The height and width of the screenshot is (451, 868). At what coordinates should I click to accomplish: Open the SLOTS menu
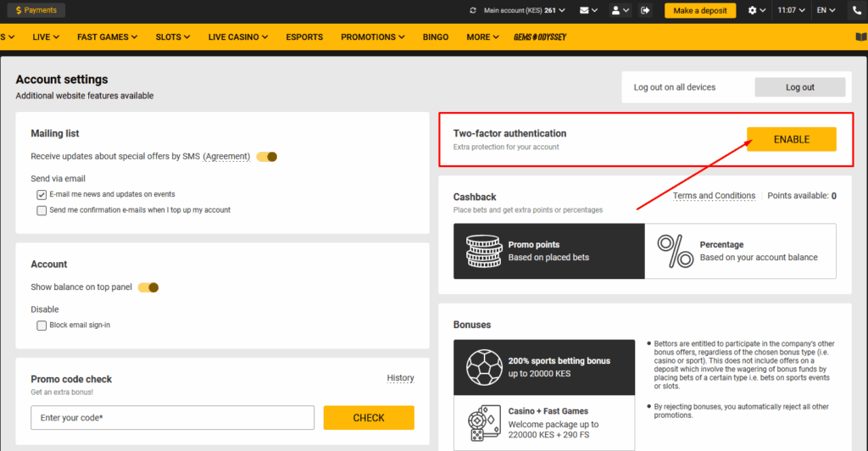pos(172,37)
